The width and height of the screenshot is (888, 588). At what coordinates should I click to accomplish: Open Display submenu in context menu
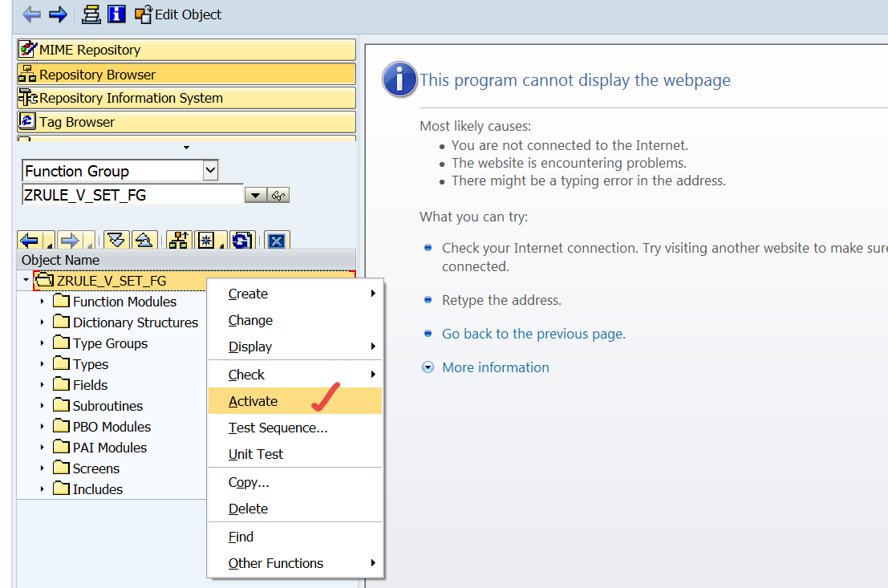pyautogui.click(x=295, y=346)
